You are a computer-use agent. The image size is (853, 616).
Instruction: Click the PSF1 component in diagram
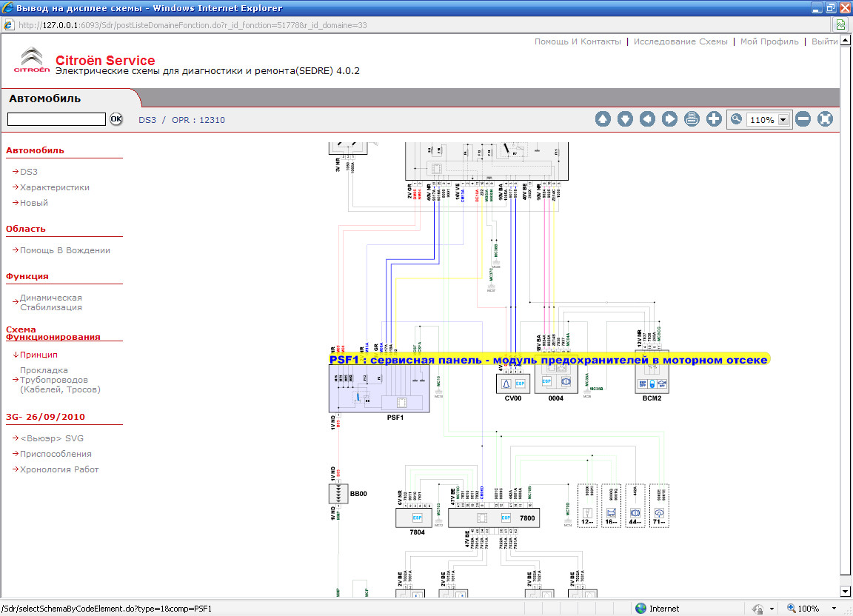coord(379,389)
